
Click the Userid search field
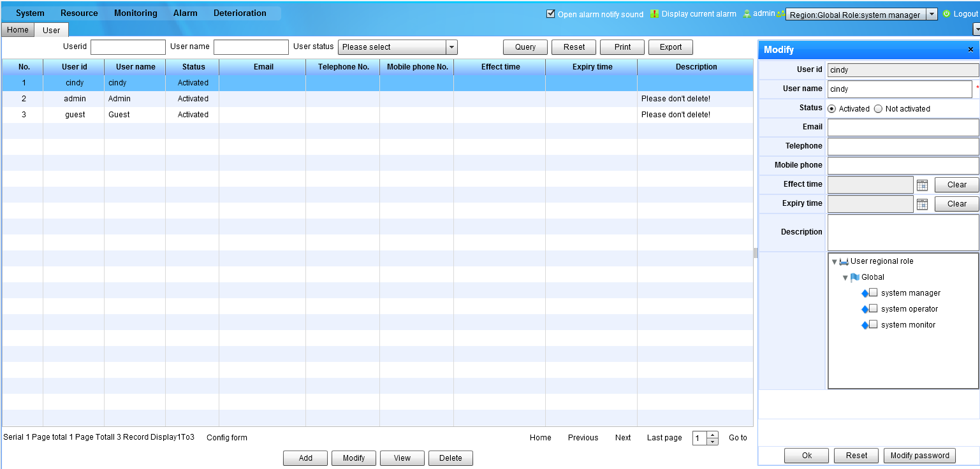[x=128, y=47]
